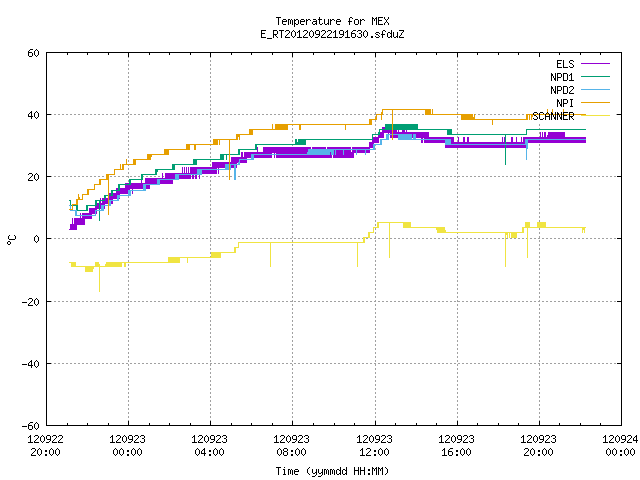The height and width of the screenshot is (480, 640).
Task: Click the x-axis label 120923 16:00
Action: click(x=456, y=446)
